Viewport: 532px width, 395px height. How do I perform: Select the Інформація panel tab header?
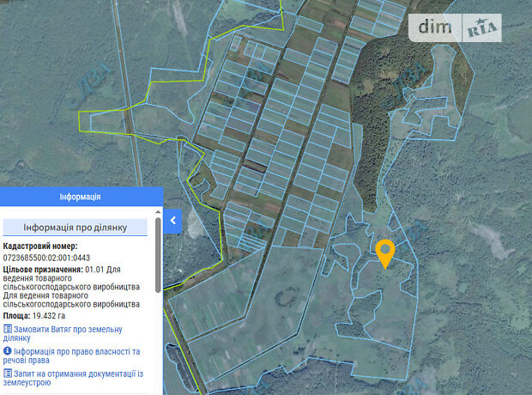coord(81,197)
